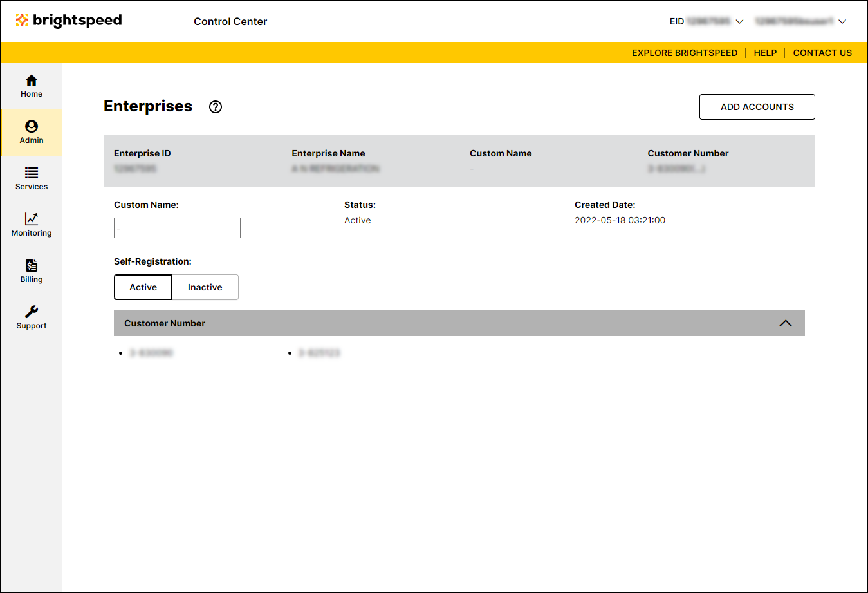868x593 pixels.
Task: Click the Control Center title
Action: [230, 21]
